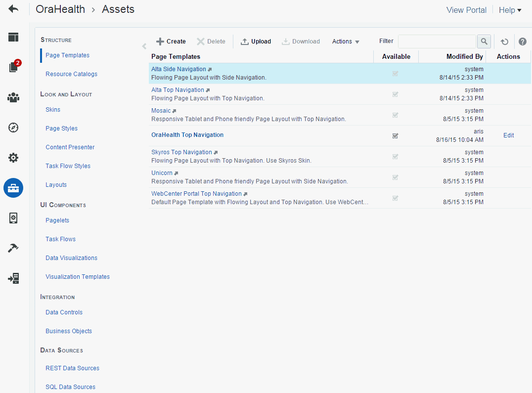Select Skins under Look and Layout
This screenshot has width=532, height=393.
(x=53, y=110)
